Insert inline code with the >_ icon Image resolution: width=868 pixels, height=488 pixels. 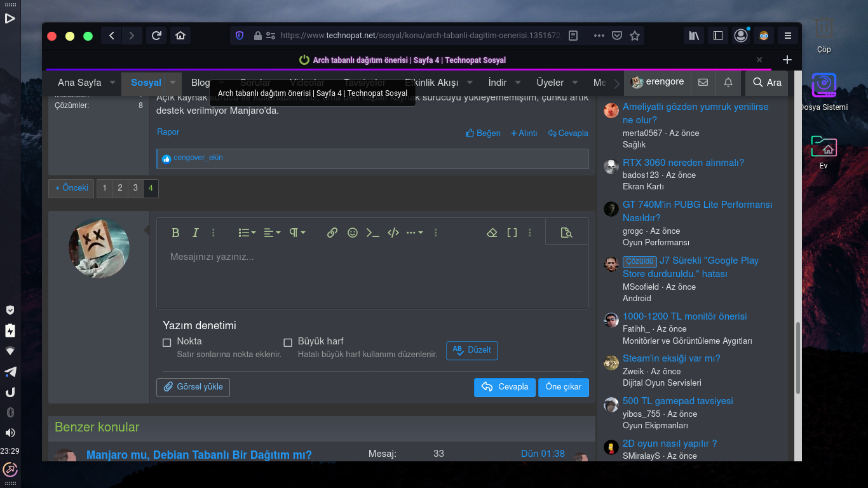pos(373,233)
